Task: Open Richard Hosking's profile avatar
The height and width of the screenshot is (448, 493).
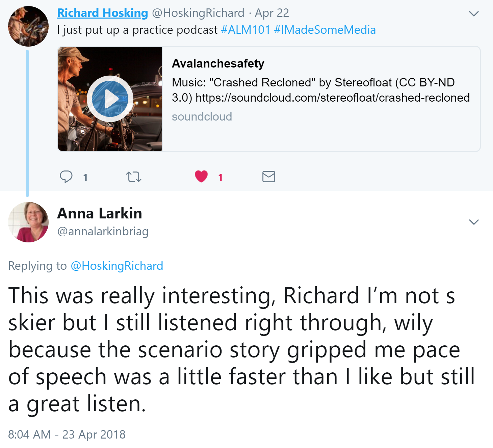Action: pos(29,25)
